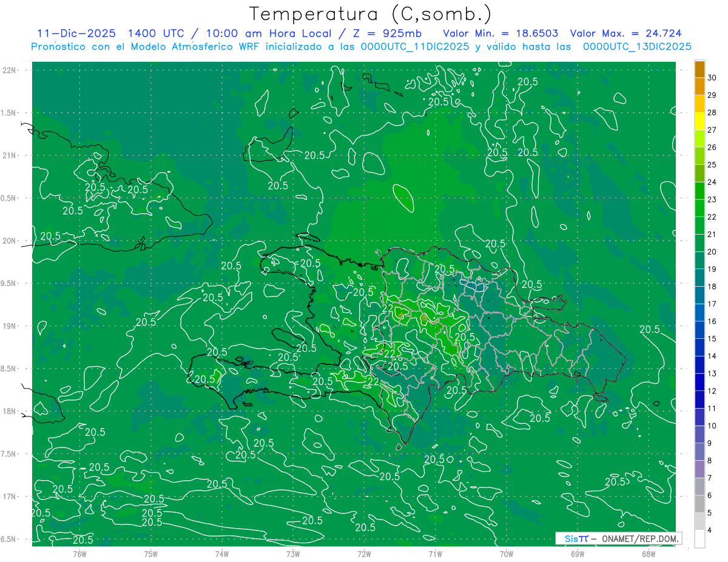
Task: Click the blue legend swatch between 14 and 15
Action: tap(700, 347)
